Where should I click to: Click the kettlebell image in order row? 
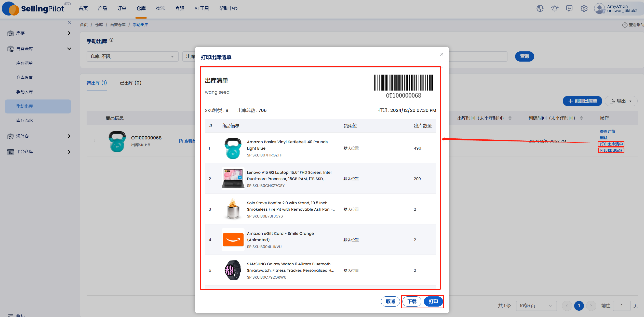[x=117, y=141]
